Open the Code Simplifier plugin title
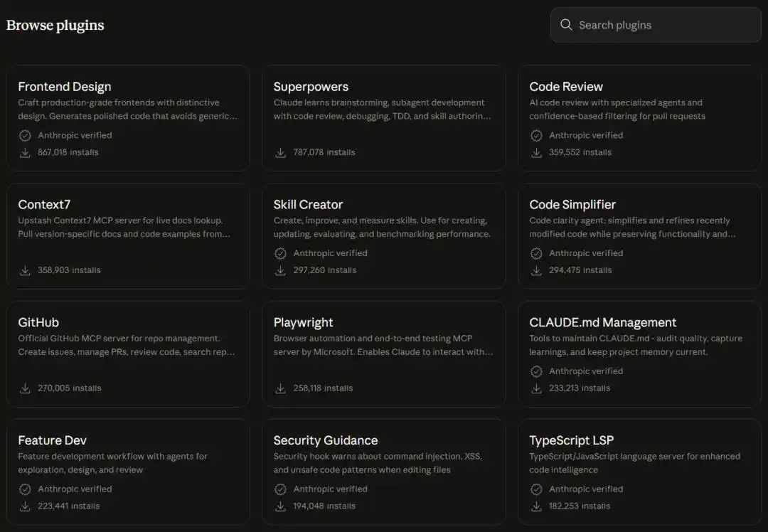Image resolution: width=768 pixels, height=532 pixels. tap(572, 205)
